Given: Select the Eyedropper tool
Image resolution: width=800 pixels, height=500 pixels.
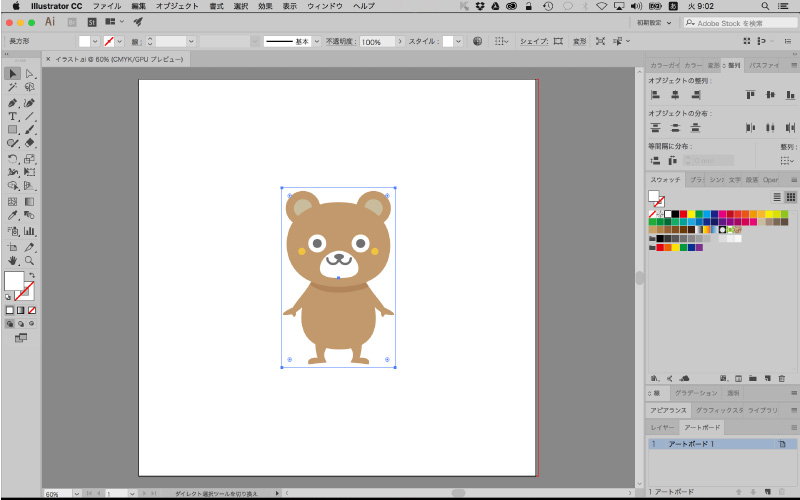Looking at the screenshot, I should pyautogui.click(x=12, y=215).
